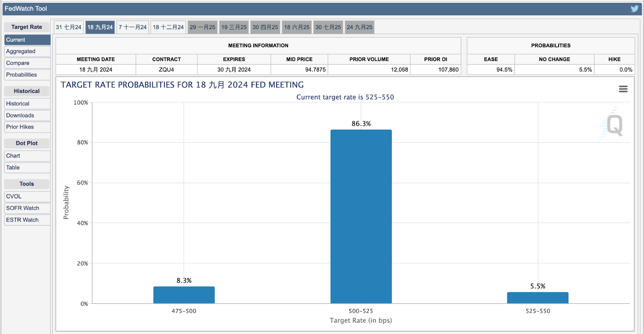Screen dimensions: 644x334
Task: Open the ESTR Watch tool
Action: pyautogui.click(x=27, y=220)
